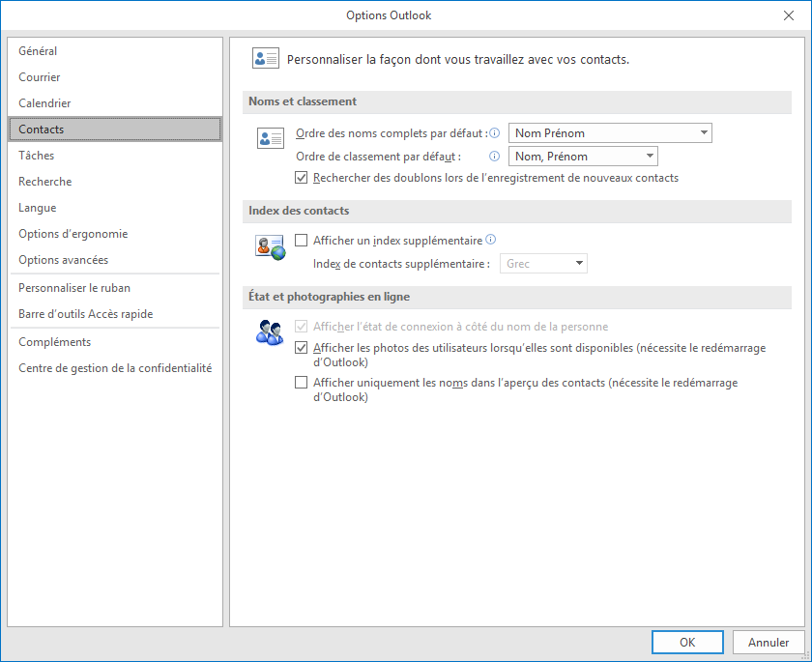Select Personnaliser le ruban
The width and height of the screenshot is (812, 662).
pos(115,288)
